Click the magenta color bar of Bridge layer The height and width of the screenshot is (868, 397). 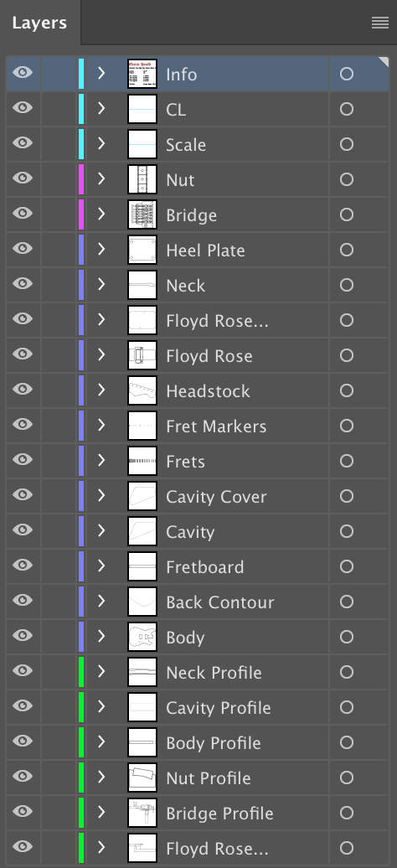(81, 214)
